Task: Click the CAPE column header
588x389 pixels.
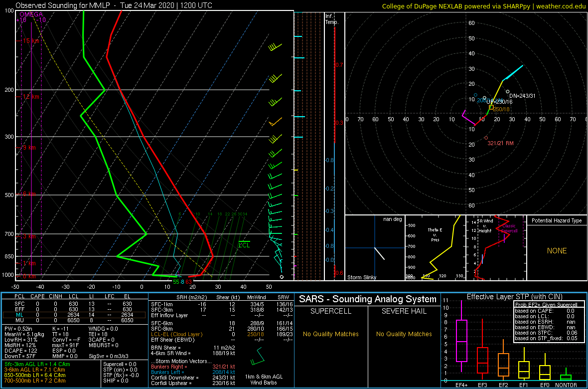Action: pos(37,297)
